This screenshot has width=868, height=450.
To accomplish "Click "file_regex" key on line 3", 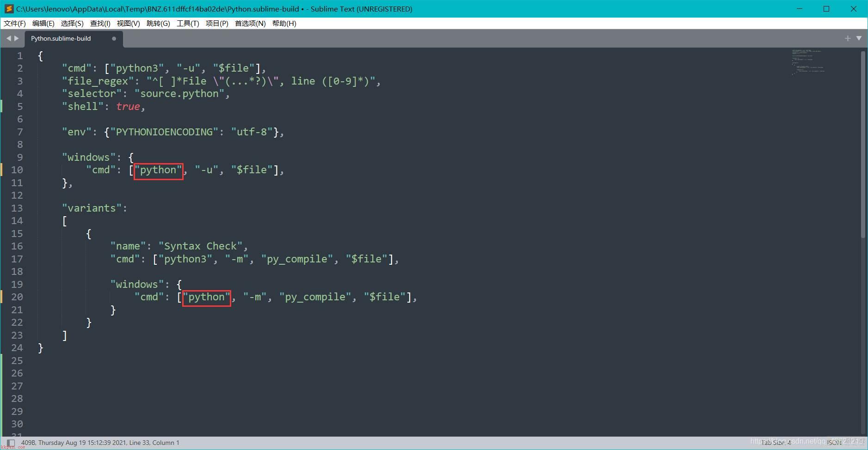I will tap(98, 81).
